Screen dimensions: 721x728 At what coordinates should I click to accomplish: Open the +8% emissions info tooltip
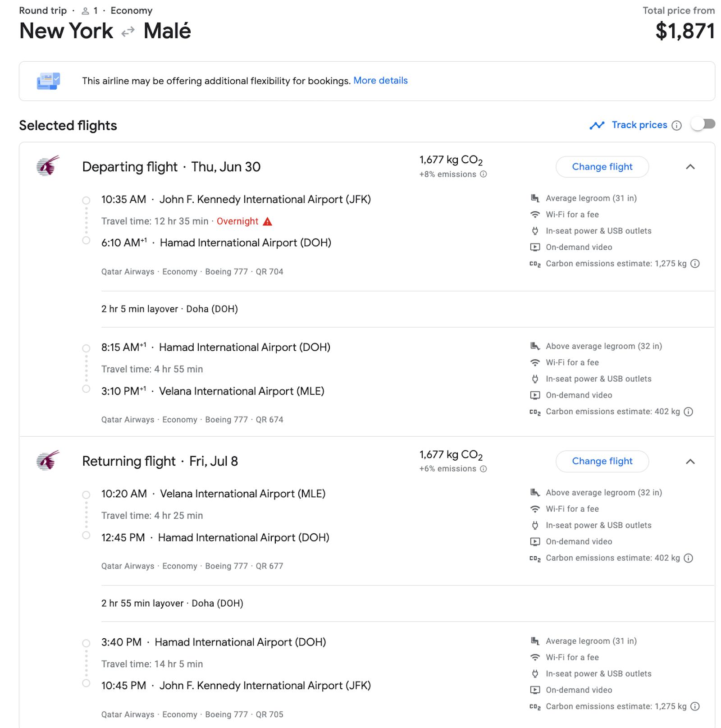coord(483,174)
